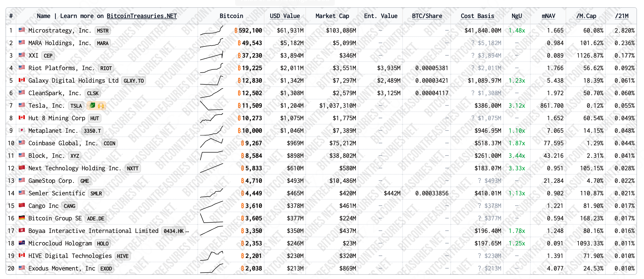The width and height of the screenshot is (644, 279).
Task: Open the Semler Scientific name
Action: (x=57, y=193)
